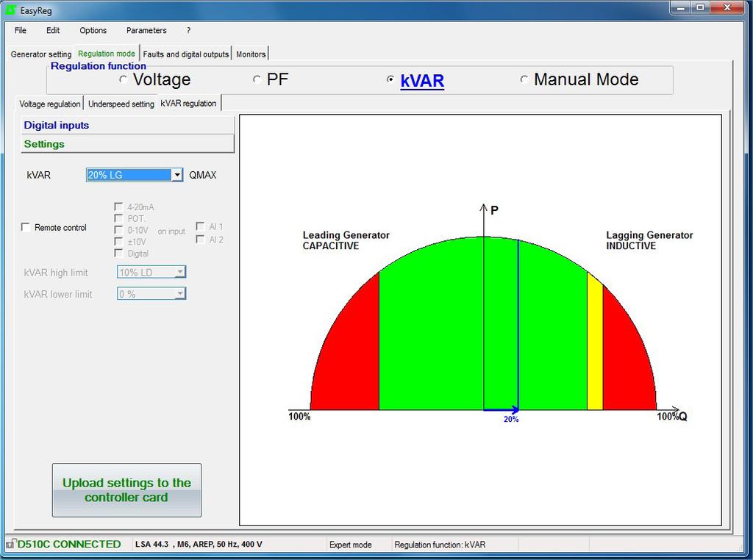Click the LSA 44.3 generator info in status bar
The width and height of the screenshot is (753, 560).
click(x=199, y=544)
